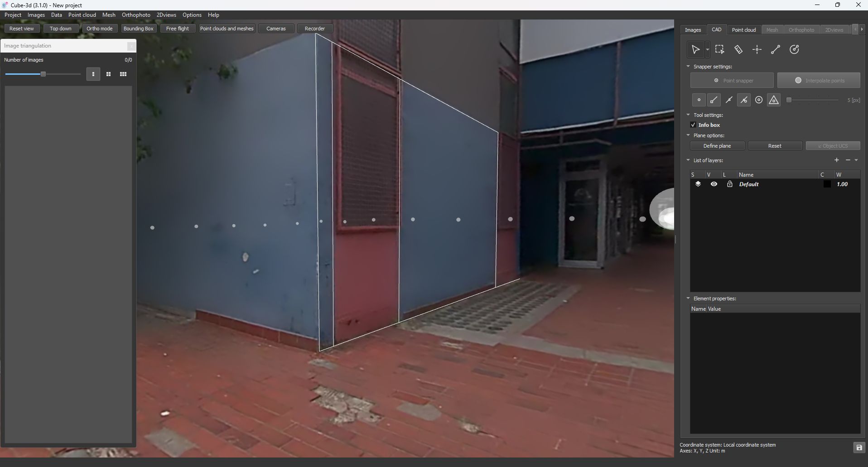
Task: Open the Orthophoto menu
Action: click(x=136, y=15)
